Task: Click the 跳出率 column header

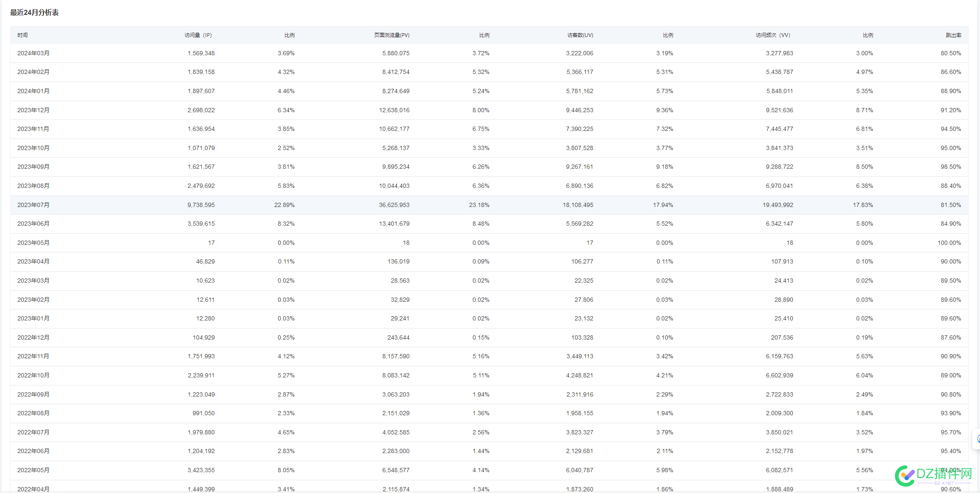Action: pos(954,35)
